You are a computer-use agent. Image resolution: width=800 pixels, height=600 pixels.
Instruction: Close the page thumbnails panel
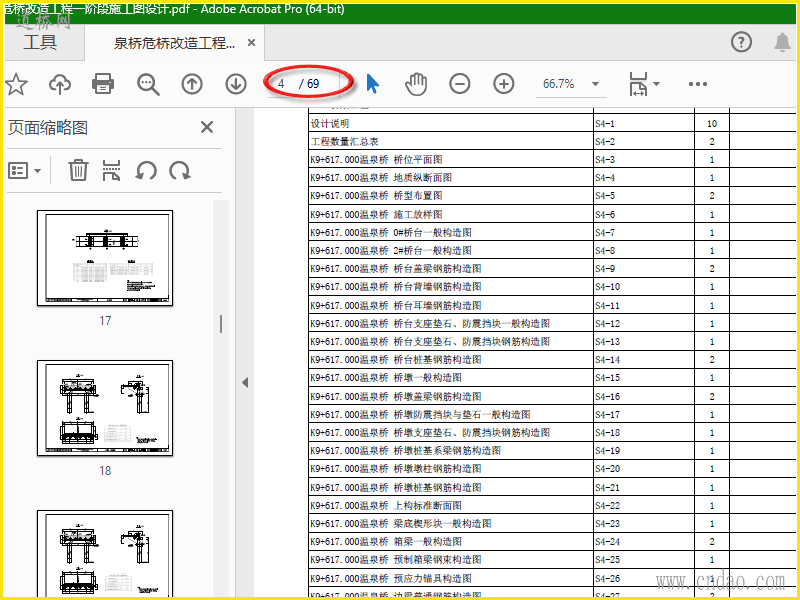point(207,127)
